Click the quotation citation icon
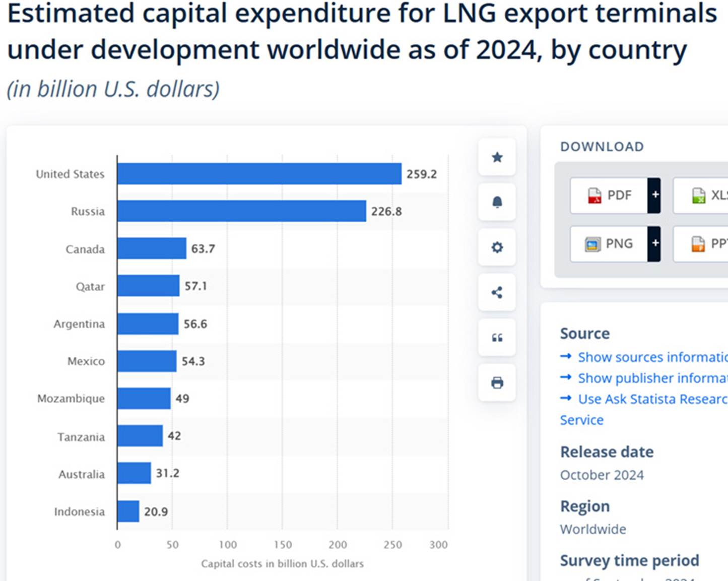Viewport: 728px width, 581px height. (497, 338)
